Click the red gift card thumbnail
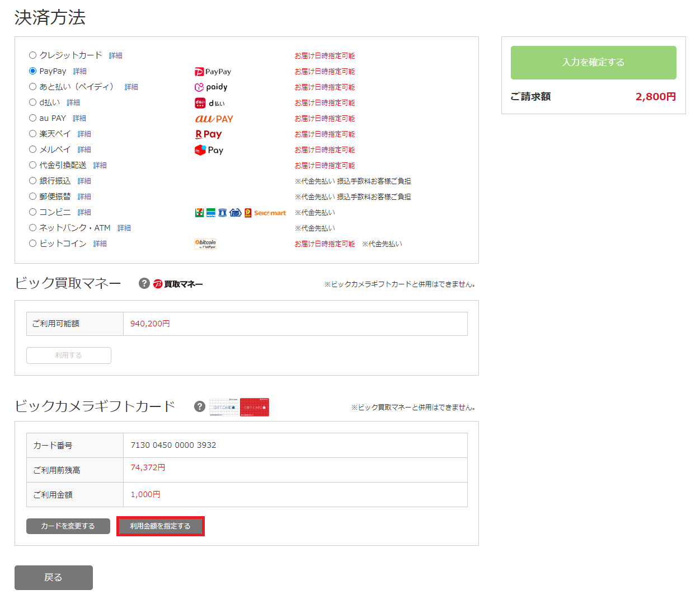The image size is (700, 599). [255, 408]
